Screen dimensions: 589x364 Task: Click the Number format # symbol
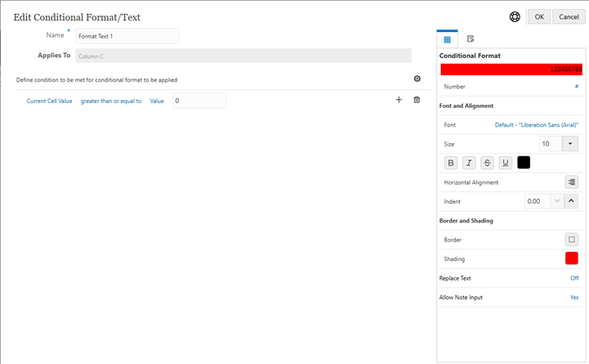tap(576, 86)
